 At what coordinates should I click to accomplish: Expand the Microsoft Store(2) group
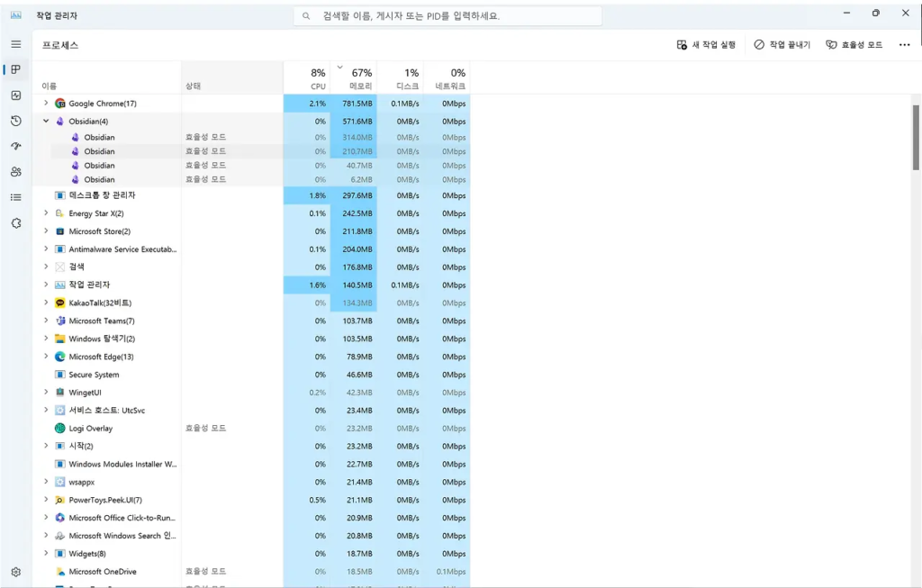(46, 231)
